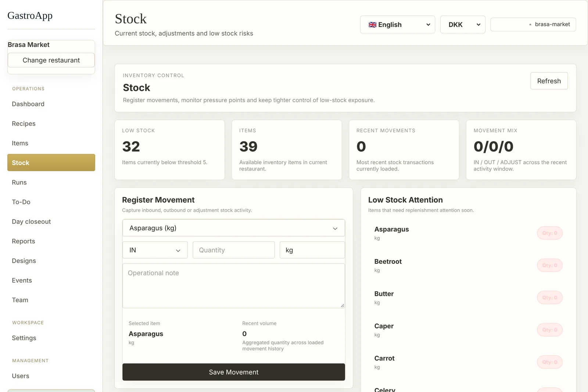Open the English language dropdown
Viewport: 588px width, 392px height.
[398, 25]
